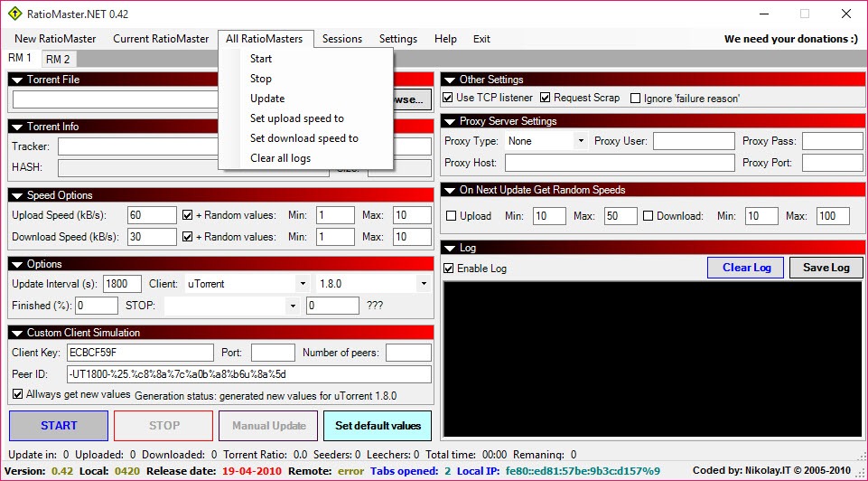Click Number of peers input field

click(x=408, y=353)
